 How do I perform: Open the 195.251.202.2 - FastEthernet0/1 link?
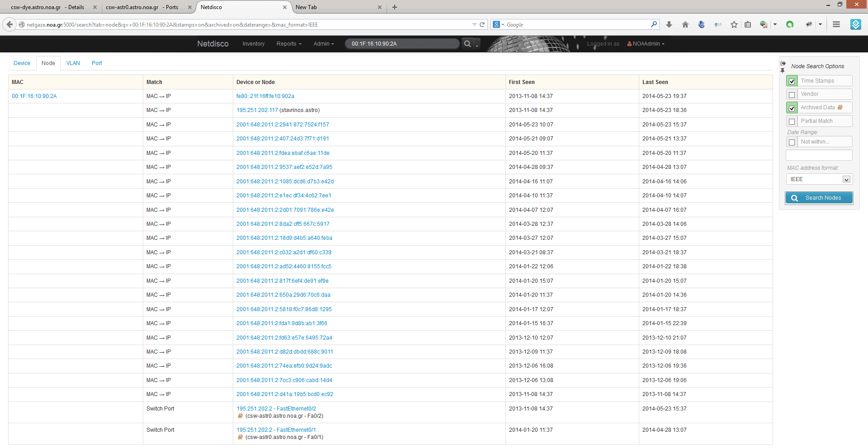276,430
